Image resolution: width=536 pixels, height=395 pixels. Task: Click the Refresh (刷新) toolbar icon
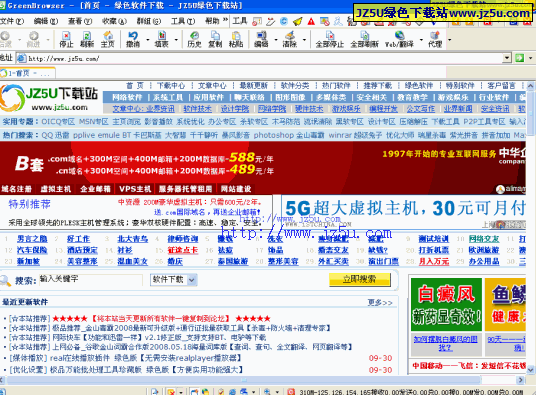tap(87, 39)
